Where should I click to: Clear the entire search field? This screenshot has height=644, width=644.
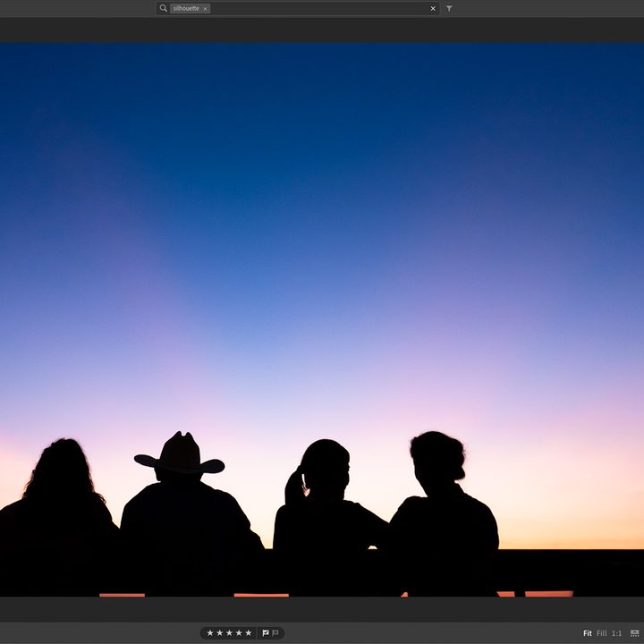[433, 9]
